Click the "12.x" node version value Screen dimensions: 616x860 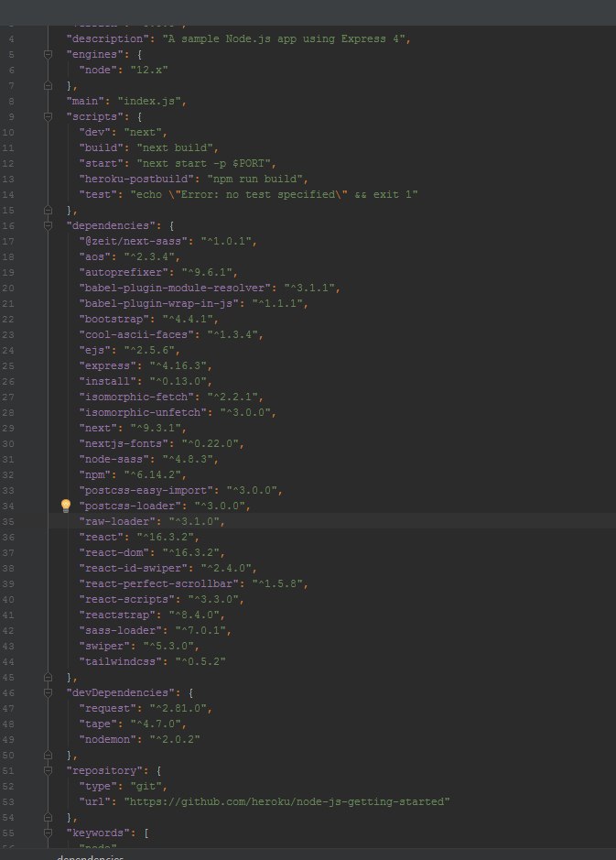[x=149, y=71]
